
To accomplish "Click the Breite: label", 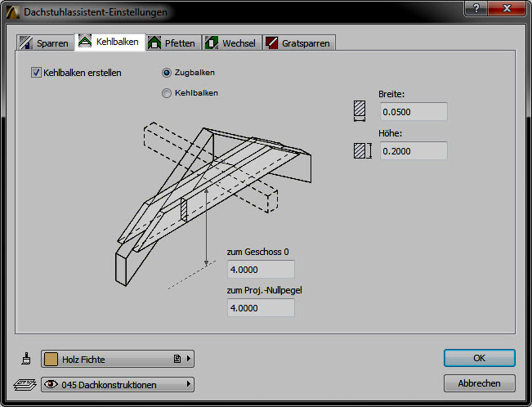I will [391, 94].
